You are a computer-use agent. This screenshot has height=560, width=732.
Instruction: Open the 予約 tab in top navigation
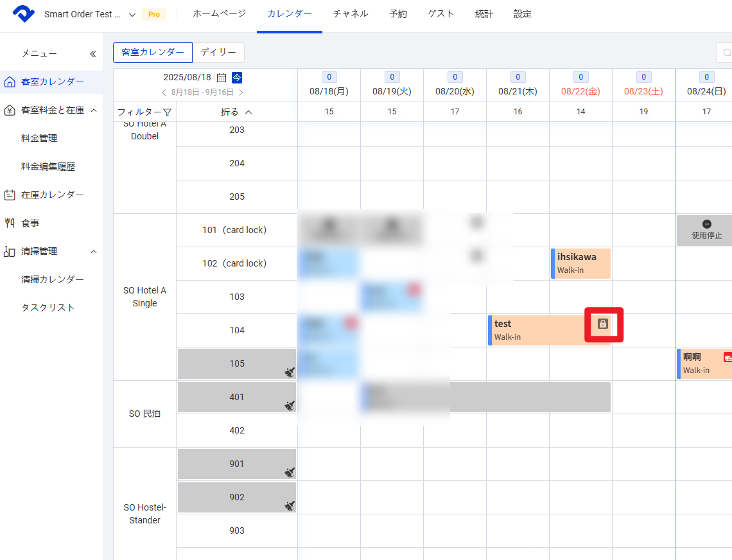[x=398, y=14]
